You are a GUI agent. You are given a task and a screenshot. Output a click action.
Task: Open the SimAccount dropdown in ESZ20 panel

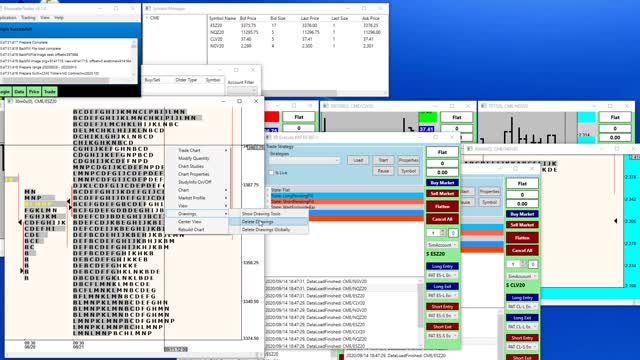(442, 245)
